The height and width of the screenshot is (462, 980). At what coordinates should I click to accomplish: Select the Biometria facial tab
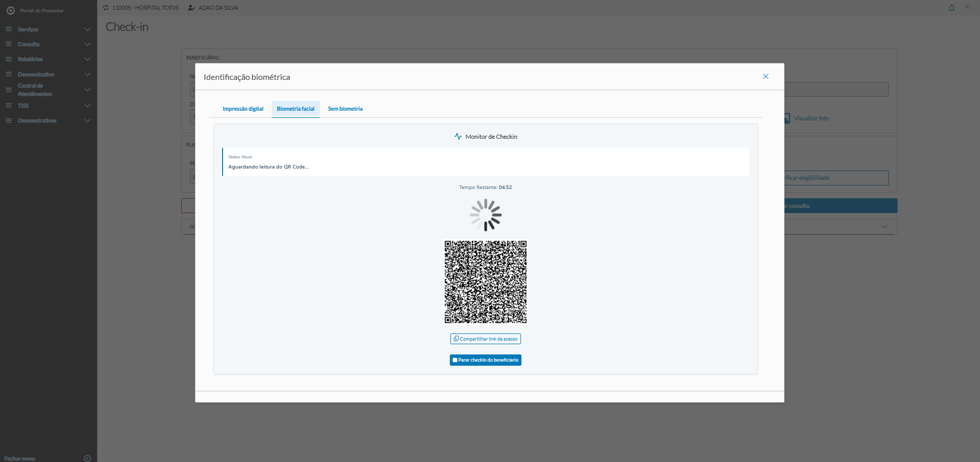[296, 109]
